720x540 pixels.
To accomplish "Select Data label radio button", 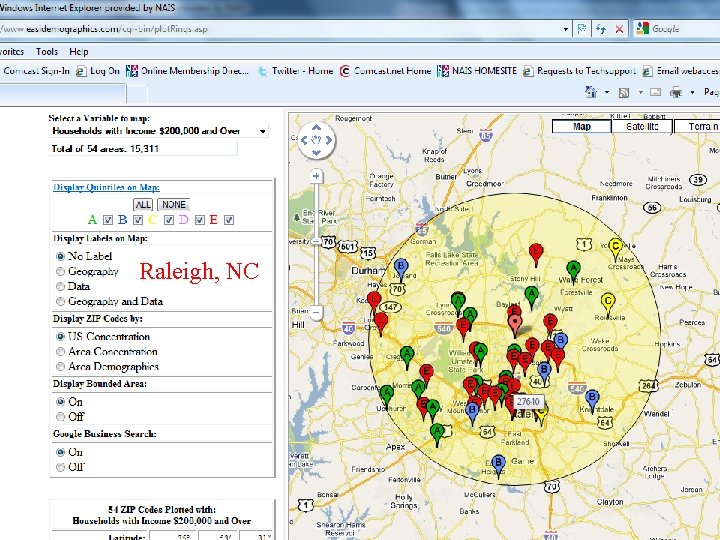I will pos(60,286).
